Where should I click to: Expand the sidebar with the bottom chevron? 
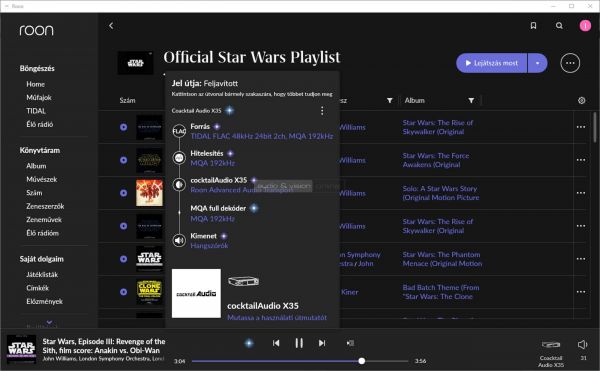coord(49,322)
